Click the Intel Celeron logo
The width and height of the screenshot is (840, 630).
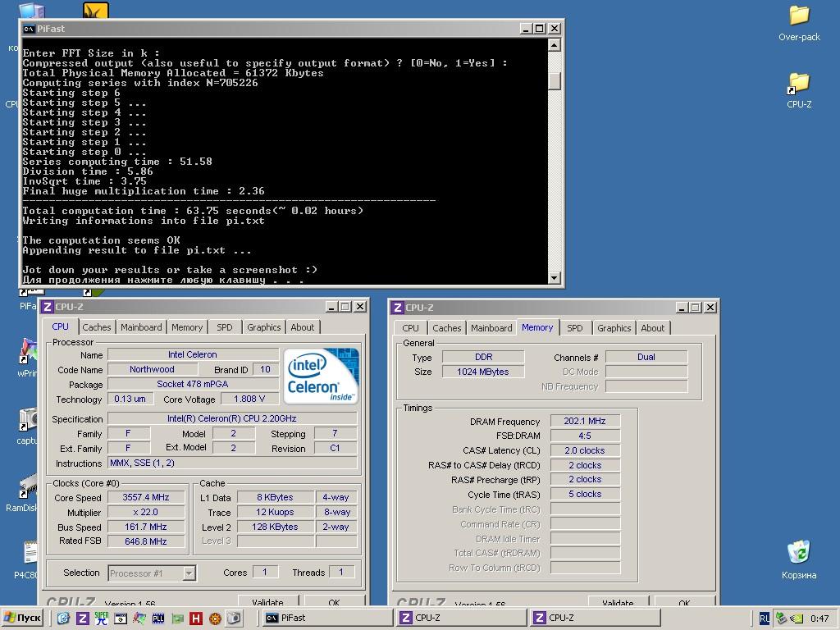(x=321, y=376)
